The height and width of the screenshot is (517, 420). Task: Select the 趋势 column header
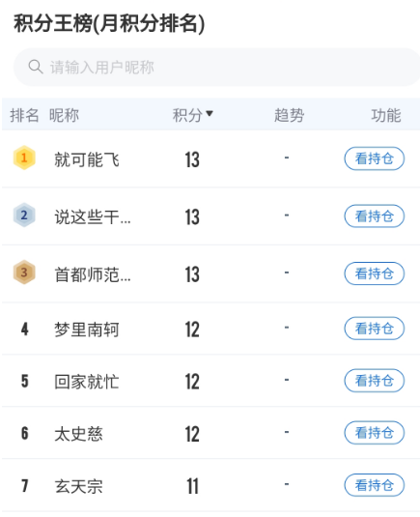(x=289, y=115)
